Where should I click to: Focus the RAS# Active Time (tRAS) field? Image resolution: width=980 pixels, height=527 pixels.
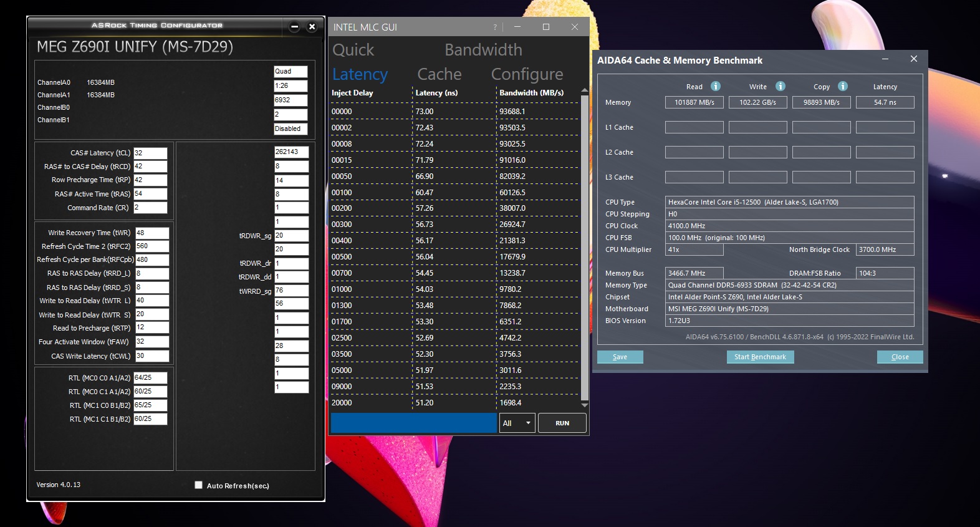[150, 194]
